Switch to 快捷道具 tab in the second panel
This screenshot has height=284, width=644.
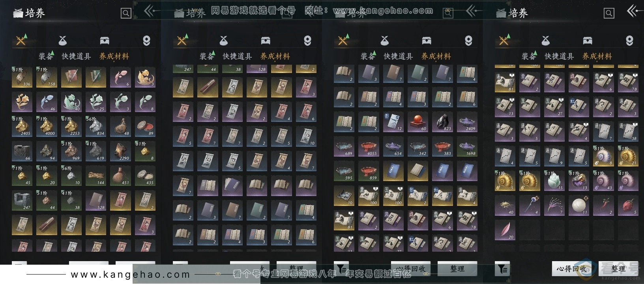[237, 56]
